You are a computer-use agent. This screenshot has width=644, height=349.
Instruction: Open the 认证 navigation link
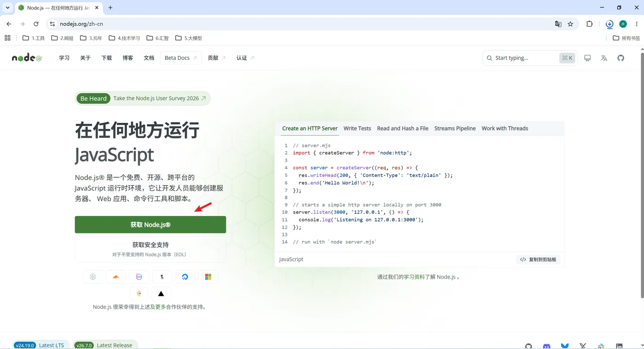coord(245,58)
